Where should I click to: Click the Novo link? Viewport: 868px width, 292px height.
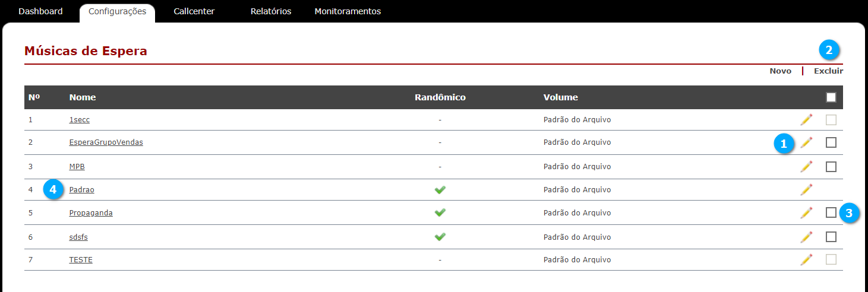pos(781,71)
